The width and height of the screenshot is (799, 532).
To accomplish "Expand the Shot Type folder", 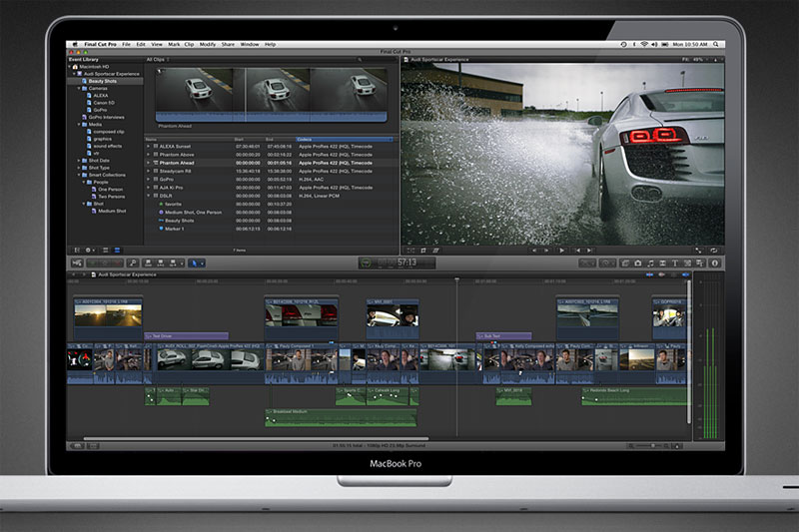I will 79,168.
